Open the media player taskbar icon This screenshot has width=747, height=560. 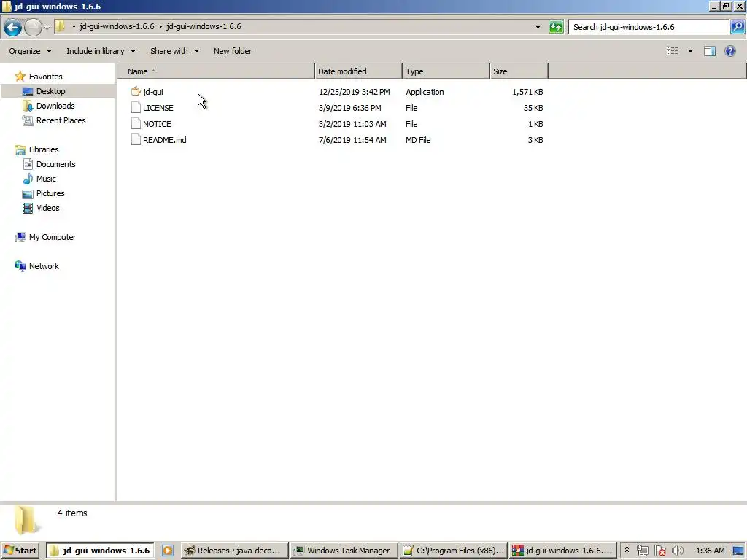click(168, 551)
